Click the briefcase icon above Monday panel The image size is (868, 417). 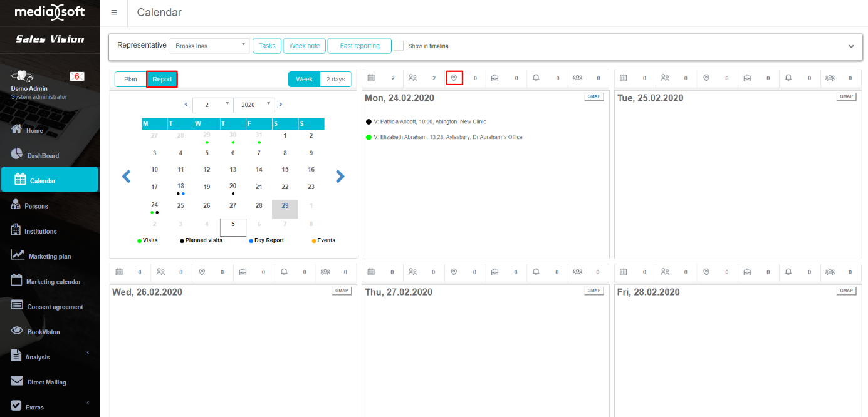tap(495, 78)
